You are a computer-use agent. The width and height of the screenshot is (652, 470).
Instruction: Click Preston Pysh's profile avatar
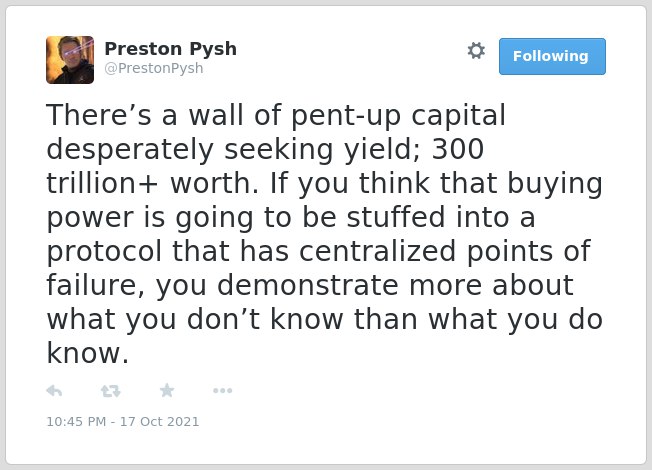[70, 60]
